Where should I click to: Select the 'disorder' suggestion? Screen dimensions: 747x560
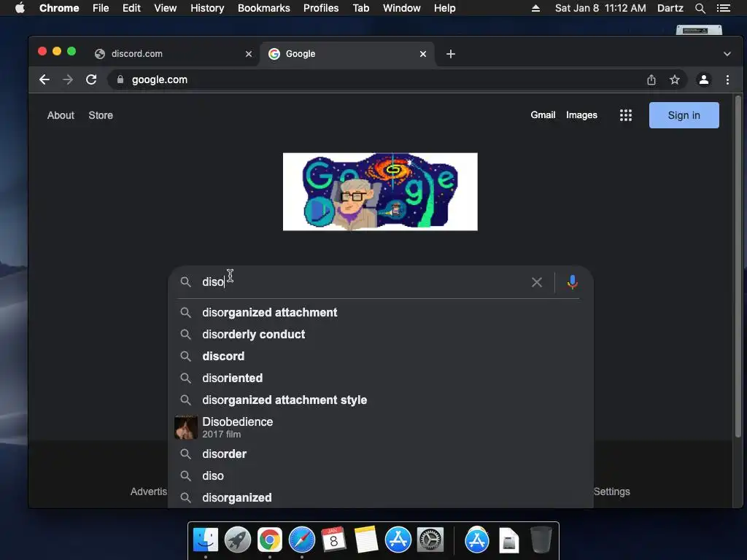click(381, 454)
